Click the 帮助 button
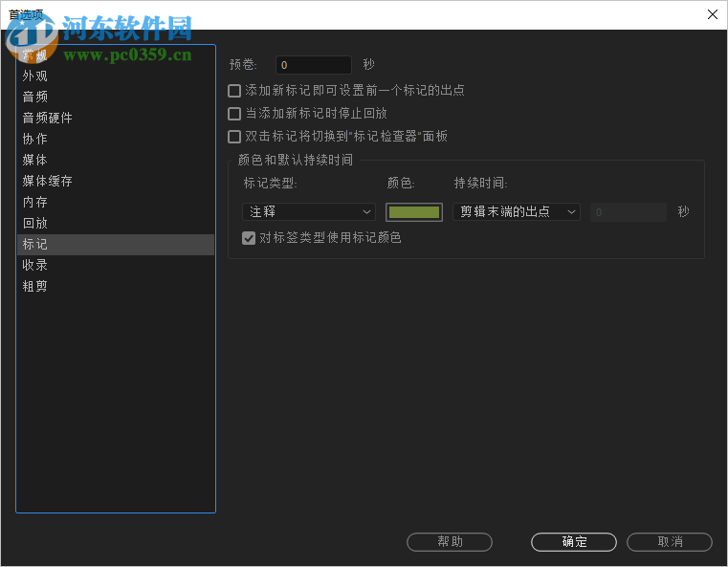 (x=450, y=542)
